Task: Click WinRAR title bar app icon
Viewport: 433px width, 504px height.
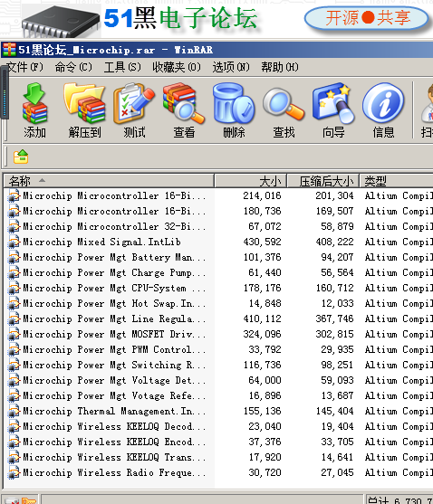Action: click(9, 50)
